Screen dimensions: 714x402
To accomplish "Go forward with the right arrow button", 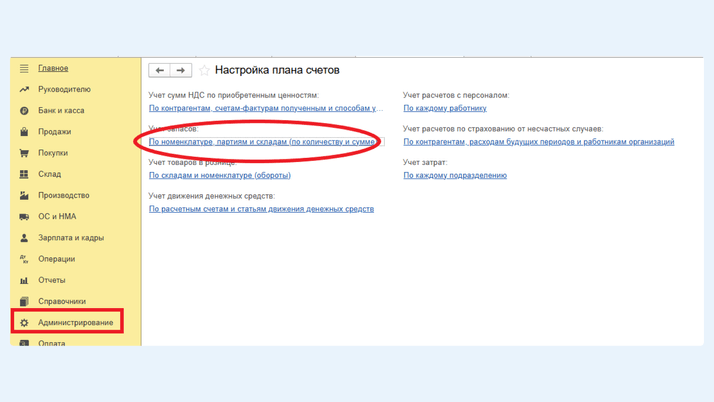I will coord(181,70).
